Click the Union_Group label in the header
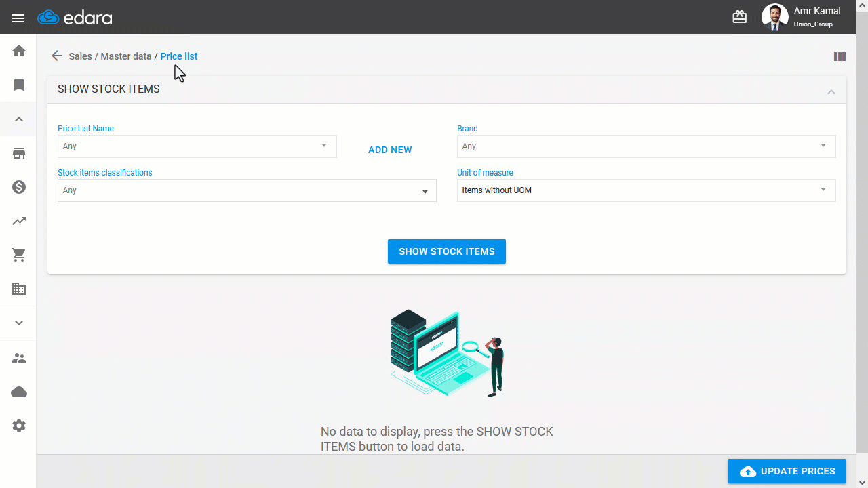Image resolution: width=868 pixels, height=488 pixels. point(813,24)
